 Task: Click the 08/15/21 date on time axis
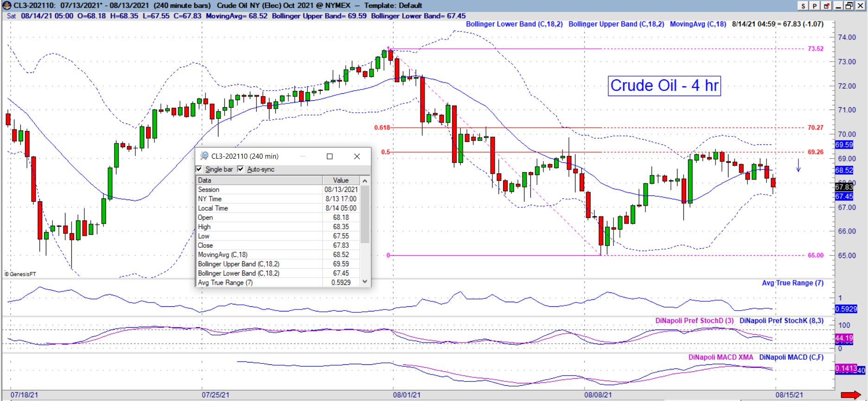coord(789,395)
